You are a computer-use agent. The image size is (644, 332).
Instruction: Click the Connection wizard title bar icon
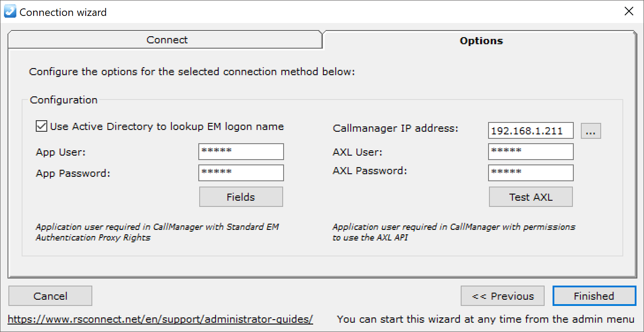(10, 11)
